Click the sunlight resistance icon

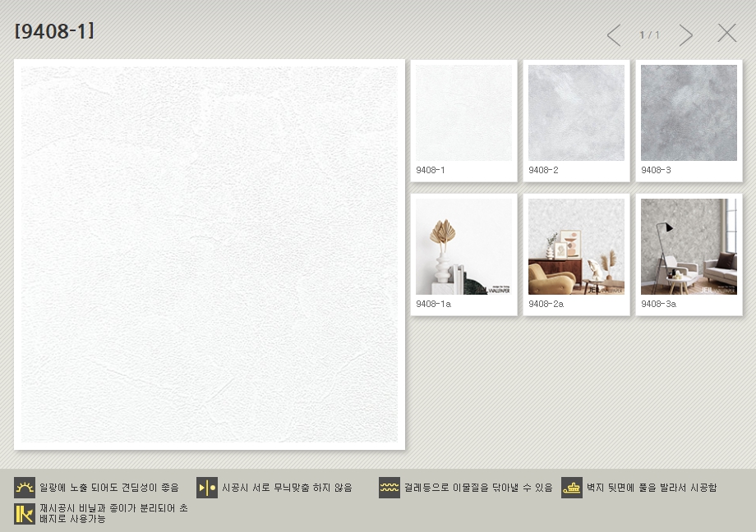[x=25, y=488]
